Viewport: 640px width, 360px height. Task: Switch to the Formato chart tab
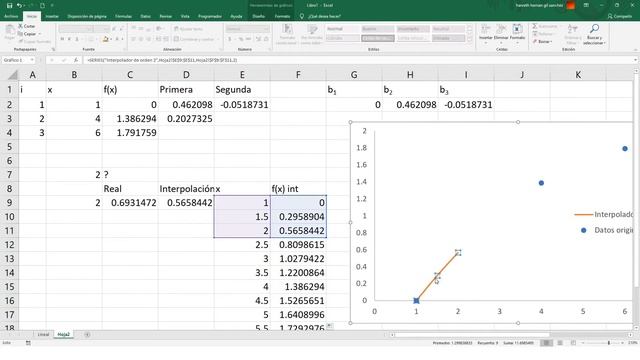coord(282,16)
